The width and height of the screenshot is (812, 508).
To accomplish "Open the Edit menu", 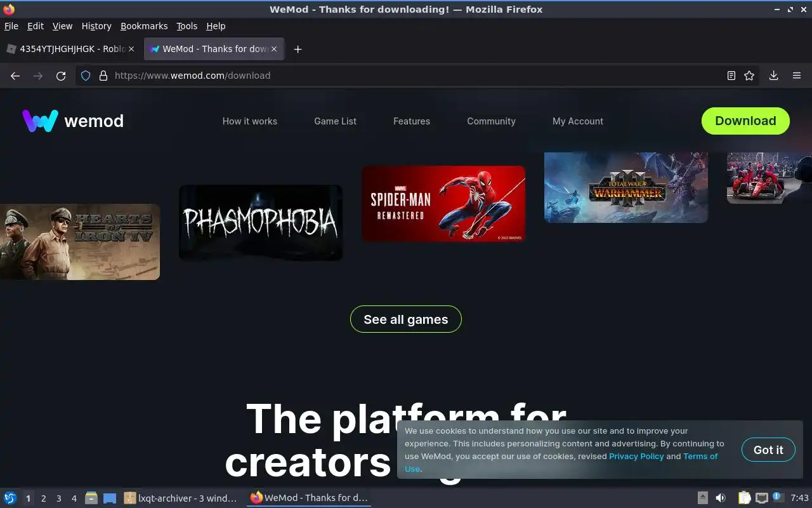I will 36,26.
